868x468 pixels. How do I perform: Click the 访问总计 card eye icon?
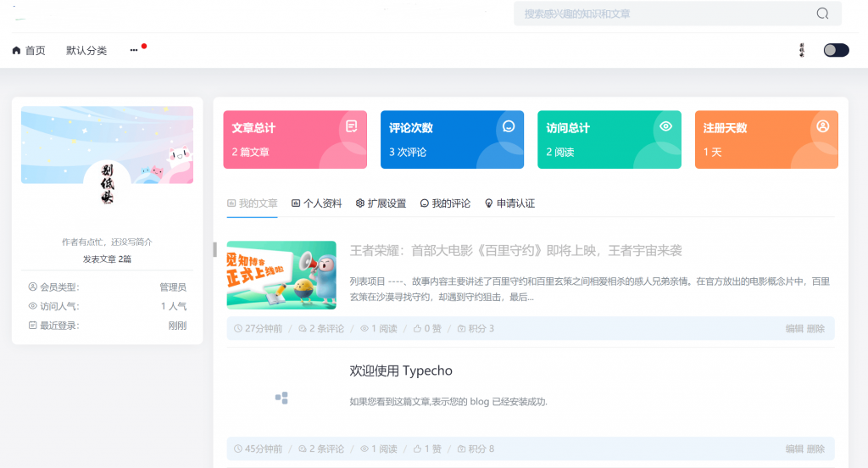(666, 126)
